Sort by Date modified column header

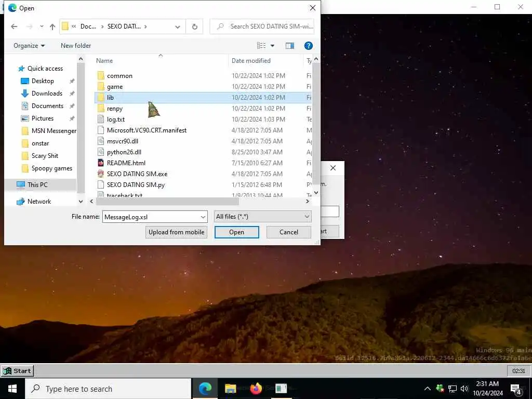(251, 61)
